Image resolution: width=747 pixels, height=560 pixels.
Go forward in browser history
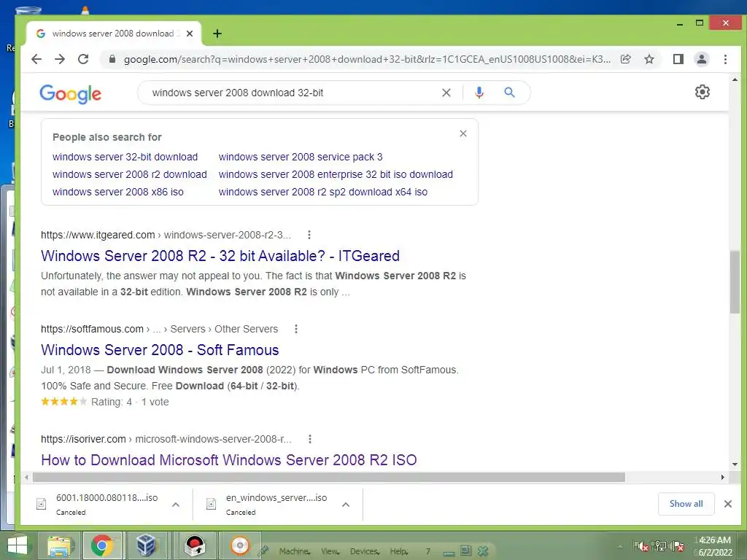60,59
